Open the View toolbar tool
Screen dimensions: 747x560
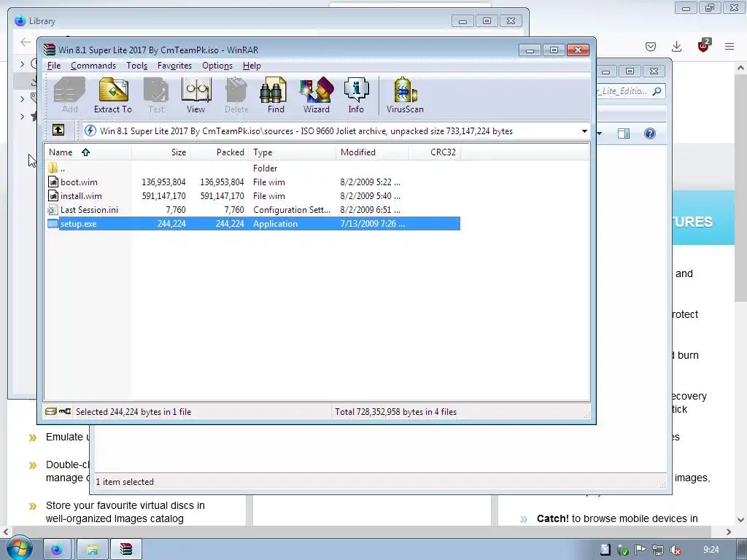pyautogui.click(x=196, y=96)
